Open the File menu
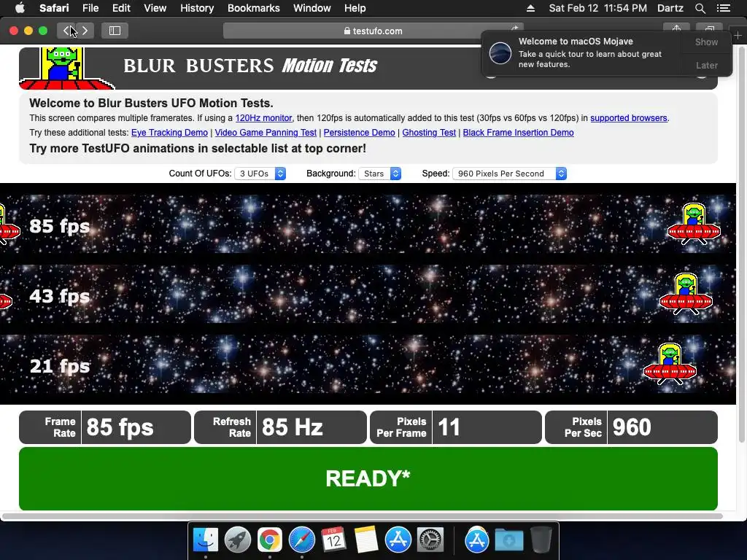The height and width of the screenshot is (560, 747). coord(90,8)
